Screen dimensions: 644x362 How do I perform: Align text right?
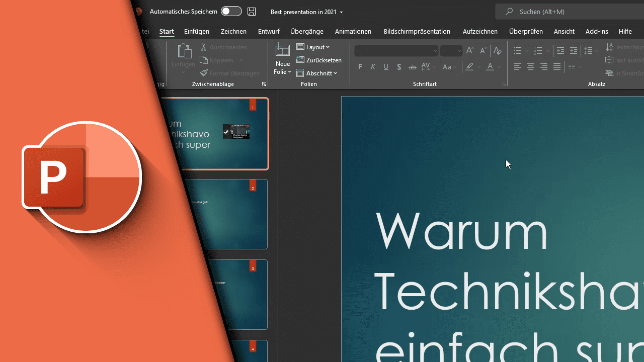543,67
